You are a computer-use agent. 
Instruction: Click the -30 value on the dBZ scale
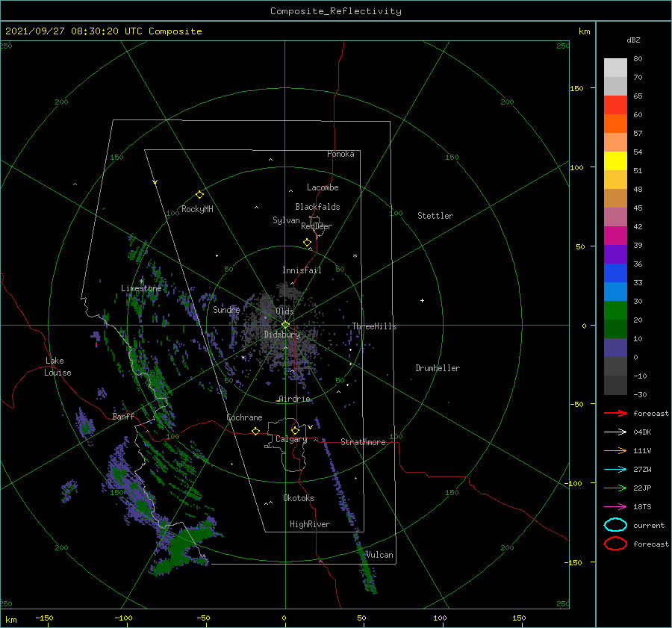point(640,394)
